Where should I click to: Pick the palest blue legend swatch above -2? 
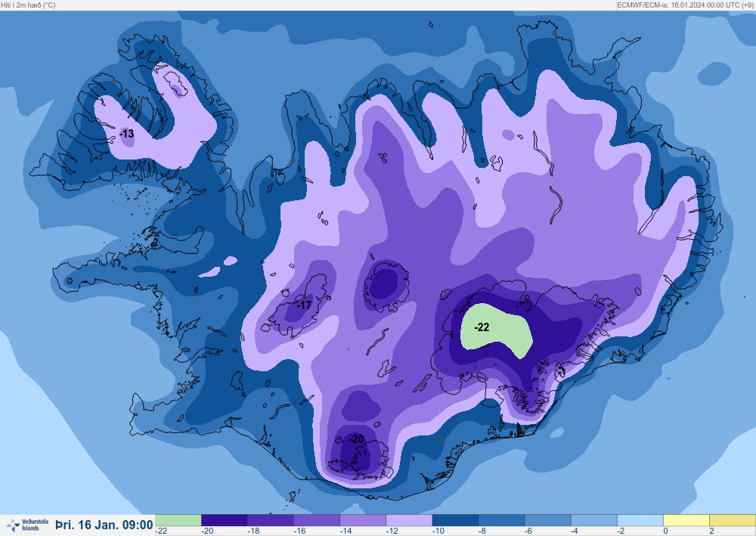(x=641, y=520)
